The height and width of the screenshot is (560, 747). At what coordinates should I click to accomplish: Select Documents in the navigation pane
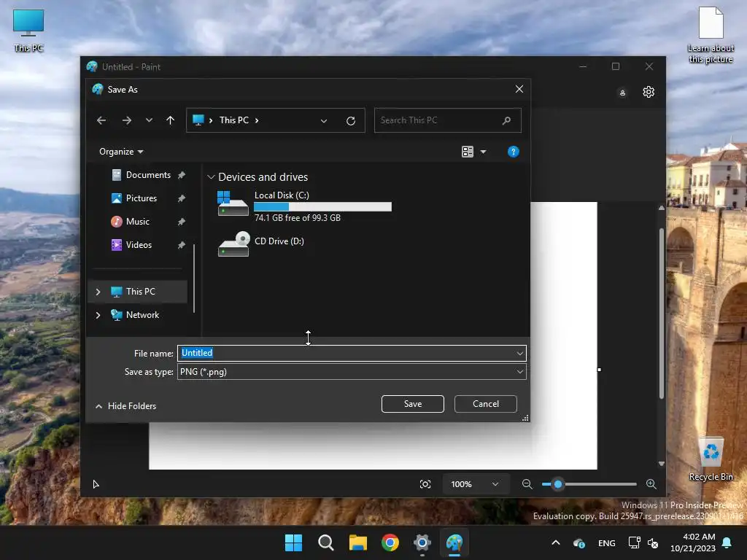coord(148,175)
